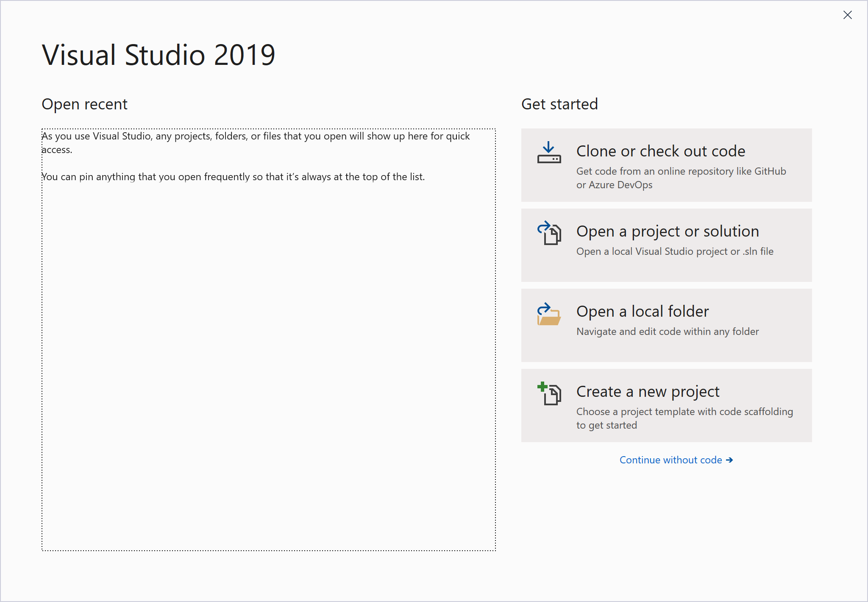This screenshot has width=868, height=602.
Task: Click the Get started heading
Action: [x=560, y=104]
